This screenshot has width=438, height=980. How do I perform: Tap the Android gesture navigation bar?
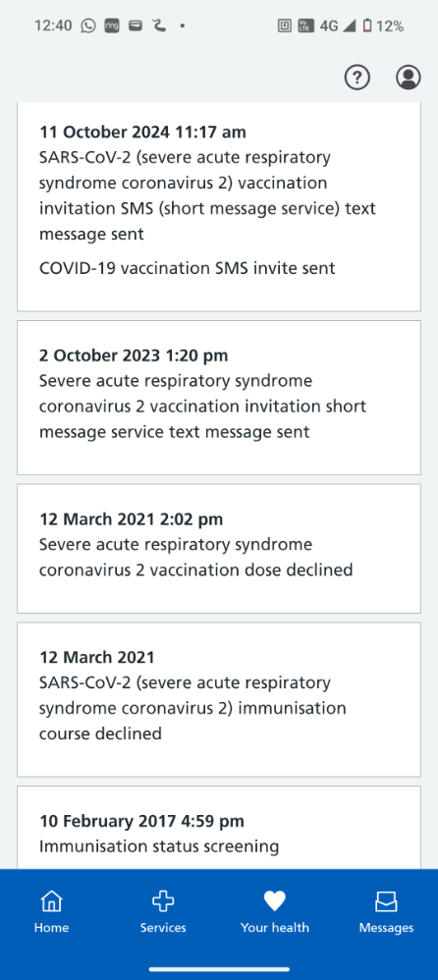point(219,969)
